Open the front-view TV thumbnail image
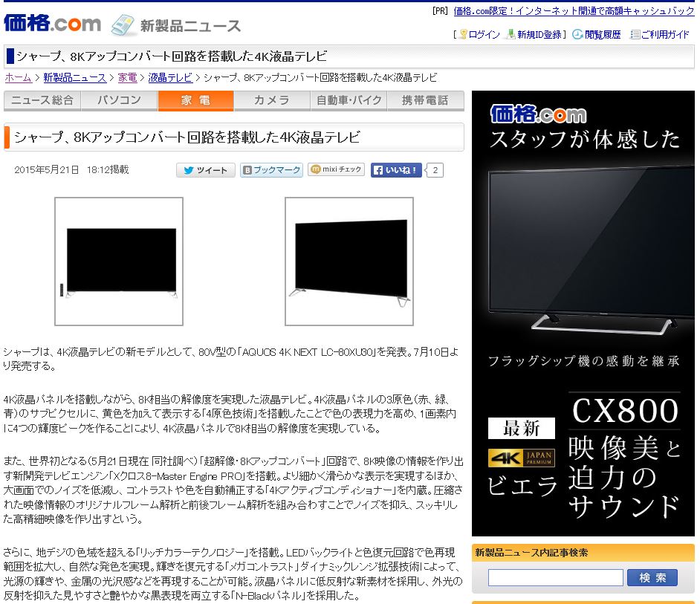700x604 pixels. coord(119,262)
